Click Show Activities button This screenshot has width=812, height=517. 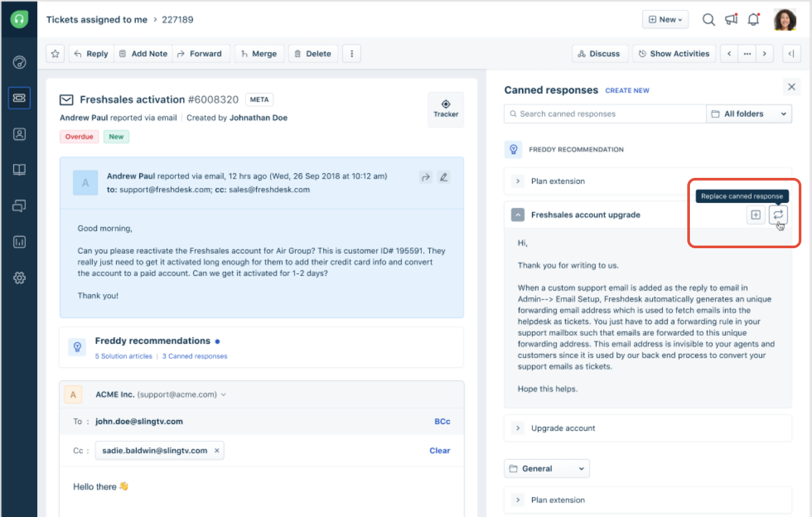674,54
